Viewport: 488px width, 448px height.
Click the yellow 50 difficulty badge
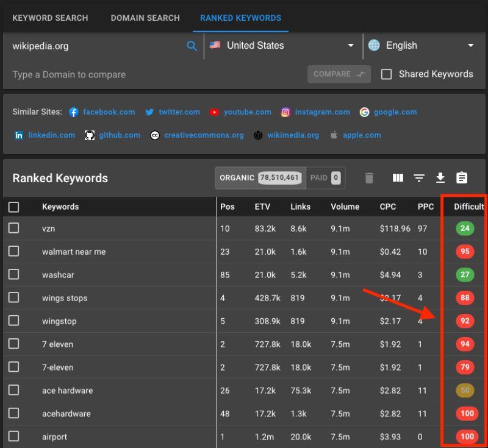[465, 390]
